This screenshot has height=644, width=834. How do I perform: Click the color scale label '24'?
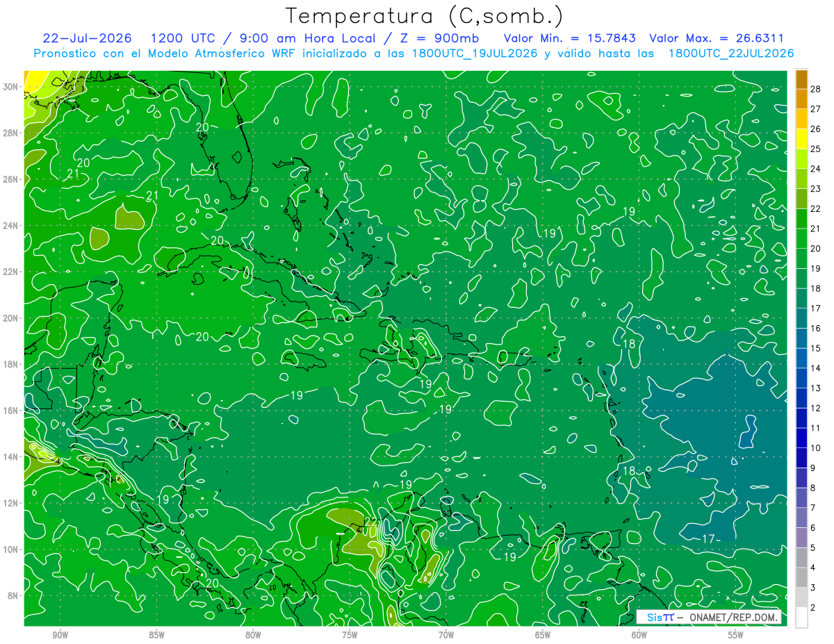coord(815,169)
